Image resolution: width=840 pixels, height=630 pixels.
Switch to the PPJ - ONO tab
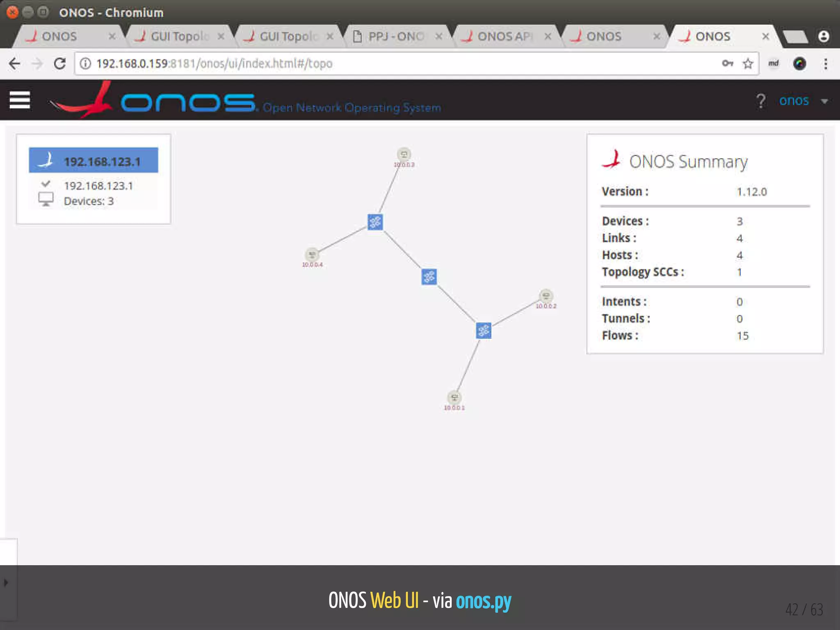click(396, 37)
